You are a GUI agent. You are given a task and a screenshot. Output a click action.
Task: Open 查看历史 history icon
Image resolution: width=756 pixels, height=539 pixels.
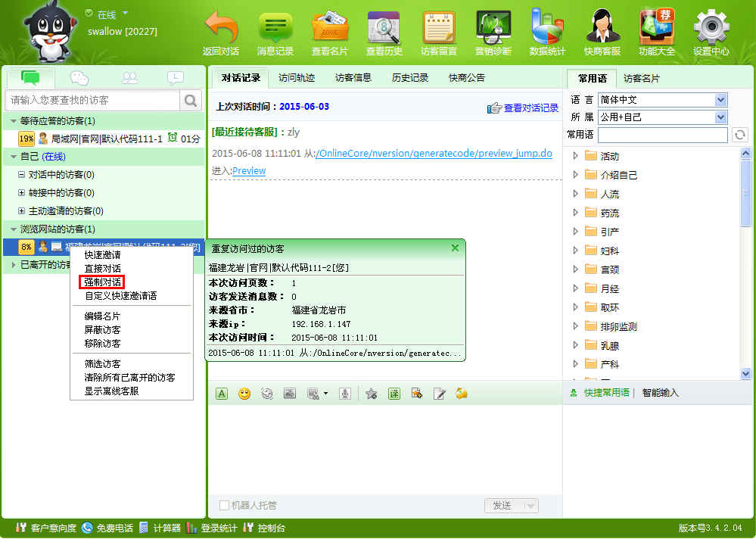384,29
